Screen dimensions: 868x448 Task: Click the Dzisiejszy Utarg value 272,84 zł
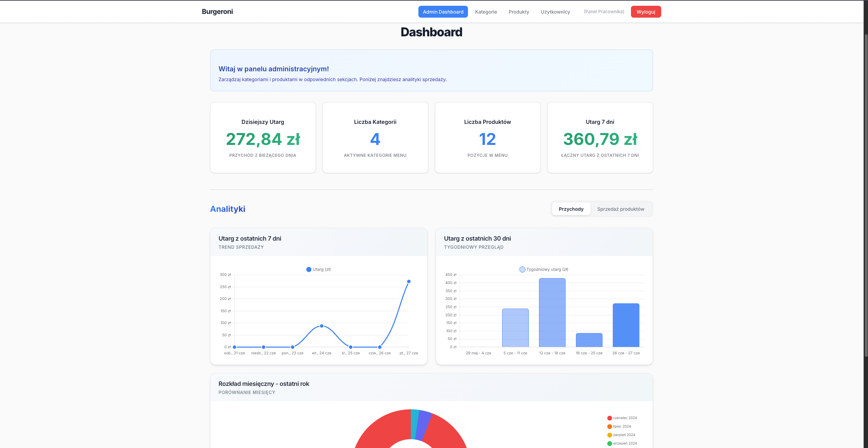coord(263,139)
